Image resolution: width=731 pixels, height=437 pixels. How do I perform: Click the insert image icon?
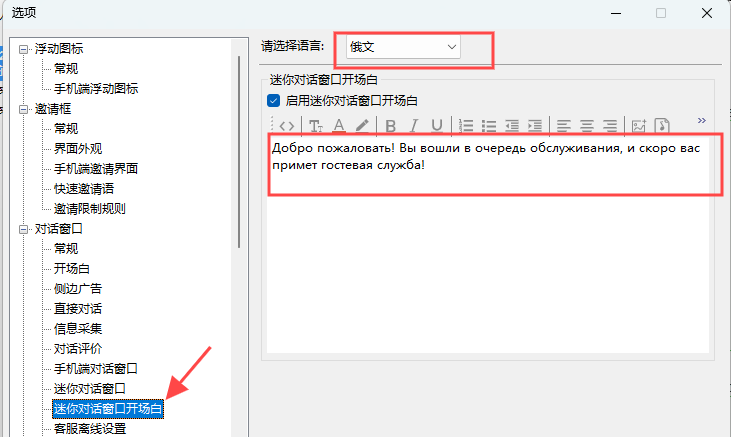coord(637,125)
